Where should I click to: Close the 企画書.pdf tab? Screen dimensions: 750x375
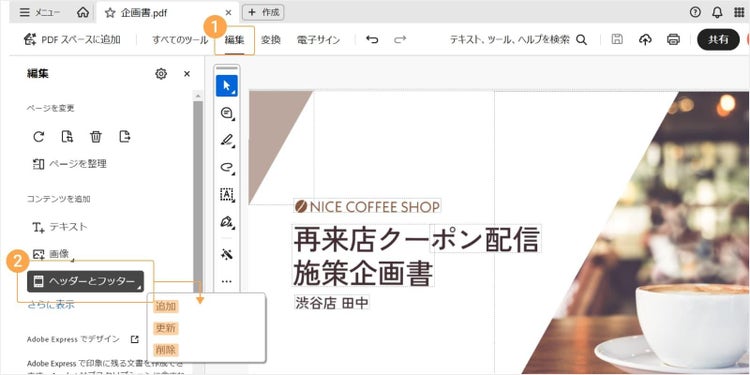pyautogui.click(x=228, y=13)
